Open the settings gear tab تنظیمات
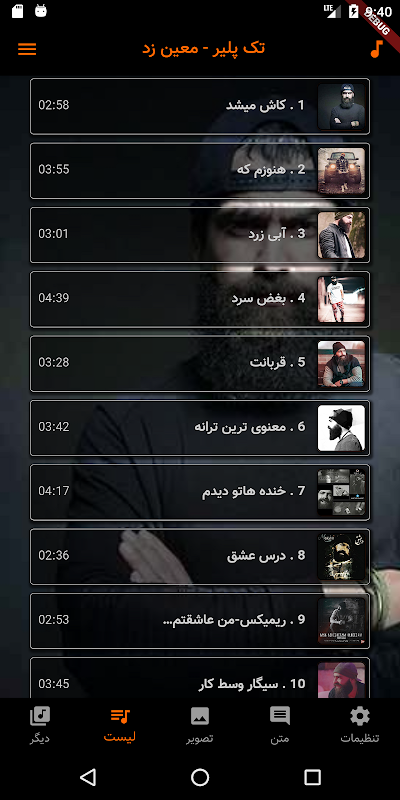This screenshot has width=400, height=800. [360, 725]
